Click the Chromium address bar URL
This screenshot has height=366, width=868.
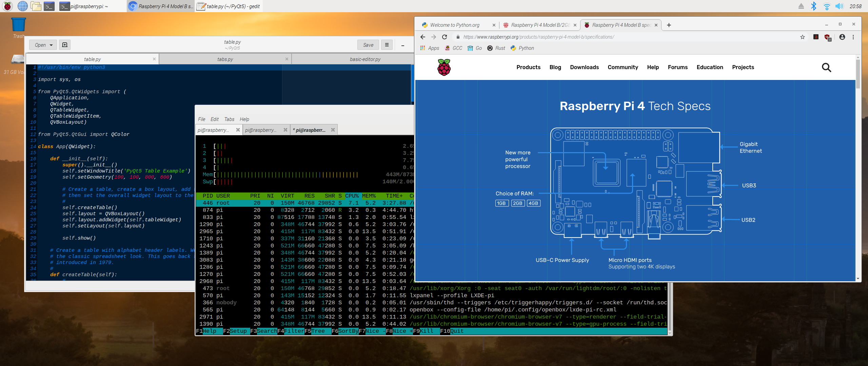tap(538, 37)
